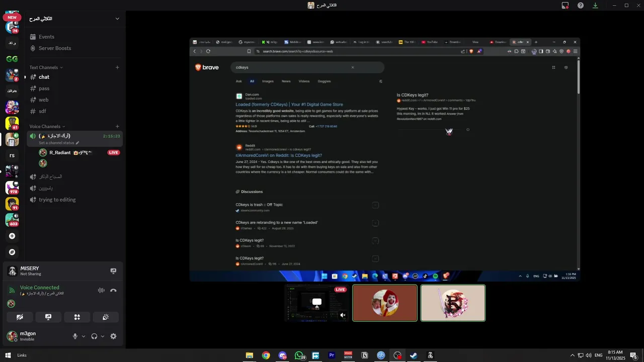Toggle the camera on
This screenshot has width=644, height=362.
click(x=20, y=317)
